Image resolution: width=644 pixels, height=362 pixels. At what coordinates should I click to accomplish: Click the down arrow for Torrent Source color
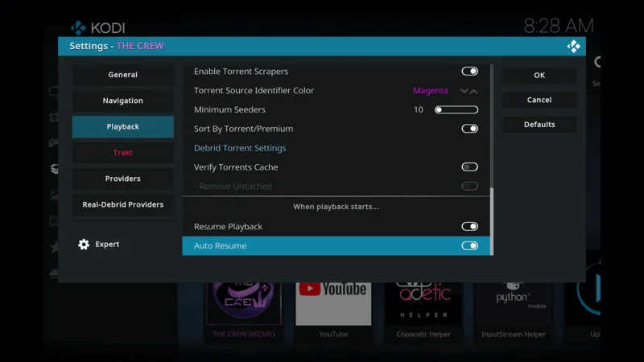tap(464, 91)
